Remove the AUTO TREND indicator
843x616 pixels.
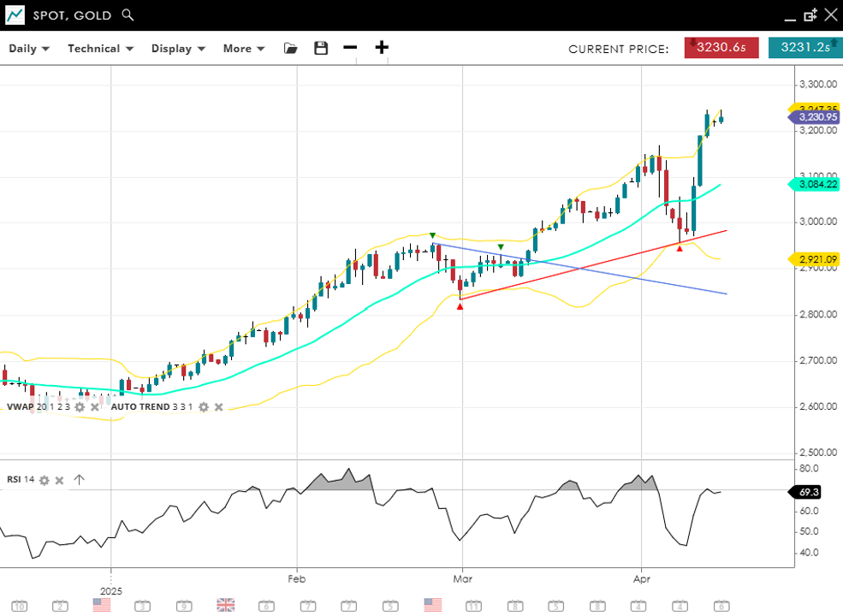(x=218, y=407)
